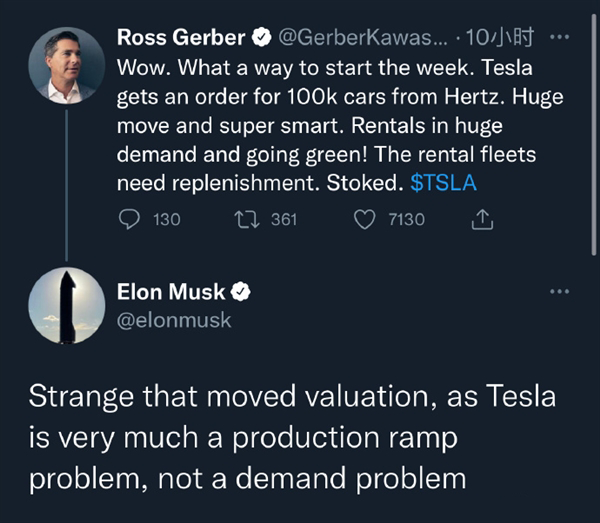Click the share icon on Ross Gerber's tweet
The image size is (600, 523).
pos(482,219)
